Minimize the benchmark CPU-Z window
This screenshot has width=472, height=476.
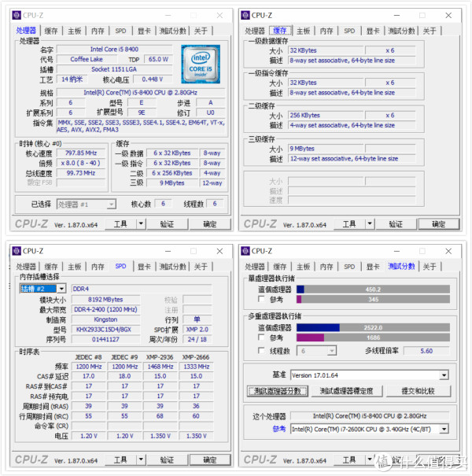(396, 251)
